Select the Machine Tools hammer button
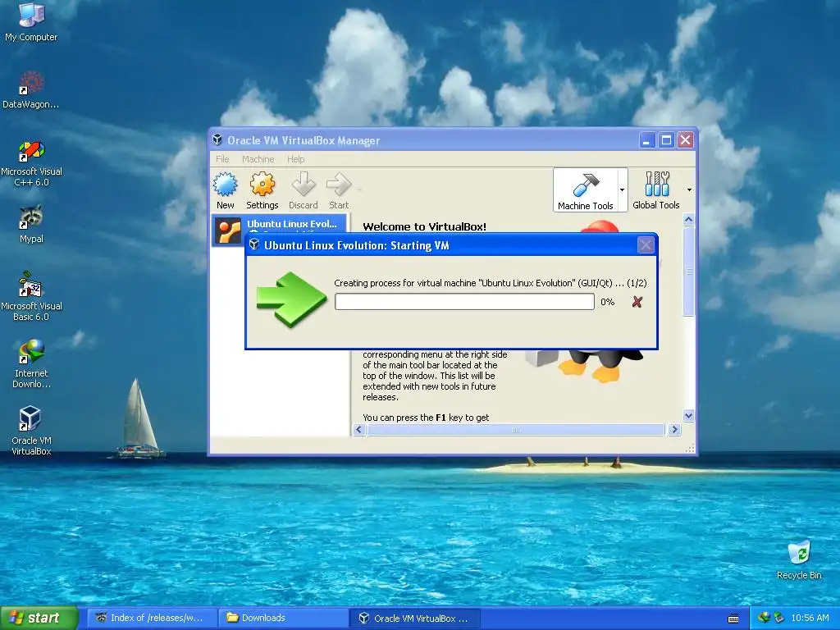 pos(585,190)
